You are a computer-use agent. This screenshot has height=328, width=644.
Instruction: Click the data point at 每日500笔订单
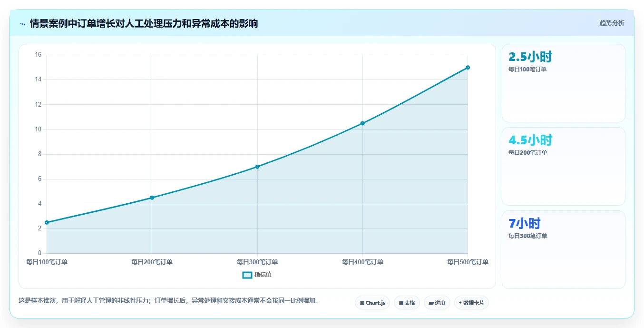click(468, 68)
